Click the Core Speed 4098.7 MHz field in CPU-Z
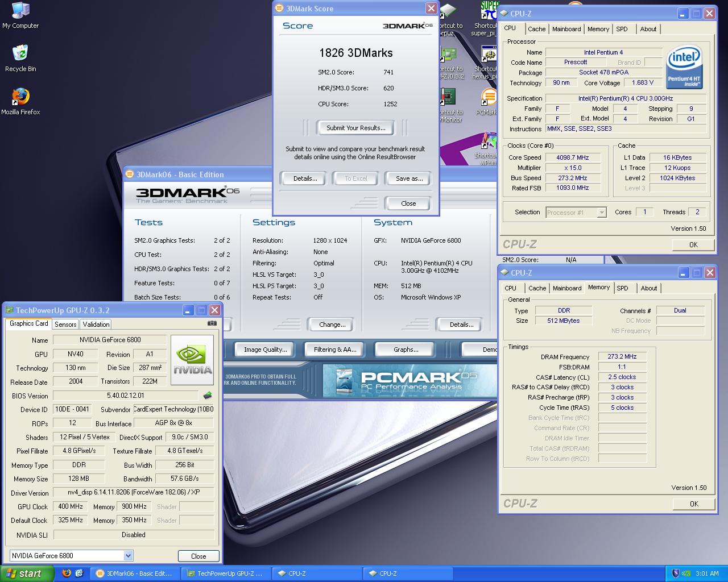 click(573, 157)
